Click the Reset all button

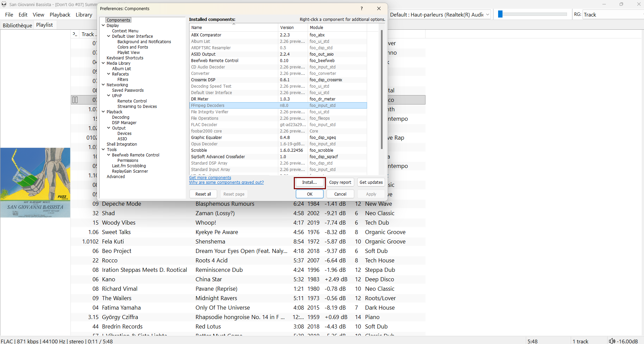203,194
